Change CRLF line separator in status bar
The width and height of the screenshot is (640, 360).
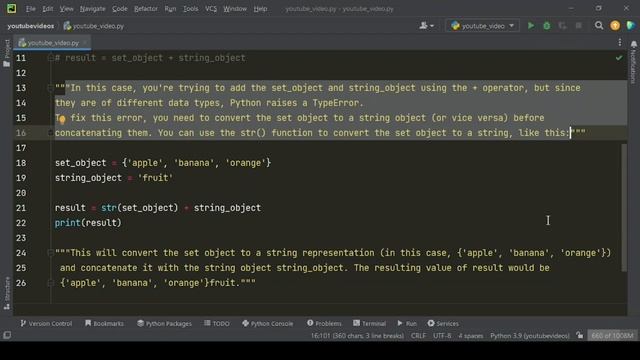[x=418, y=336]
